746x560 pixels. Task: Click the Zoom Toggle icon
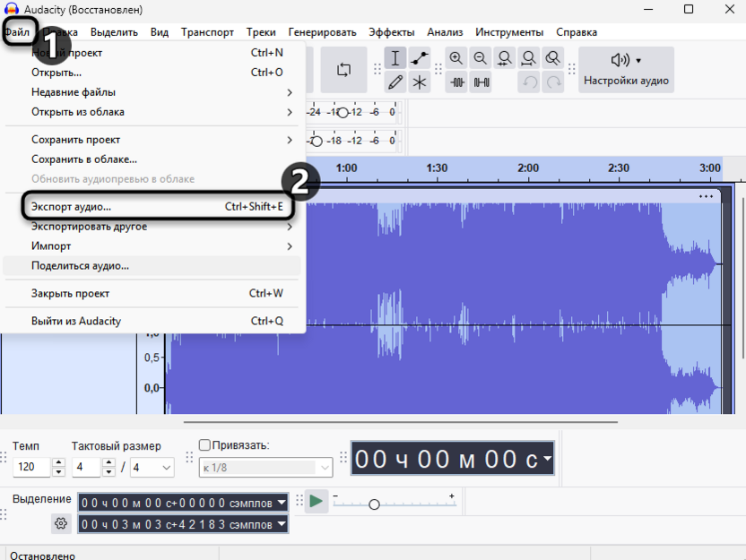553,58
